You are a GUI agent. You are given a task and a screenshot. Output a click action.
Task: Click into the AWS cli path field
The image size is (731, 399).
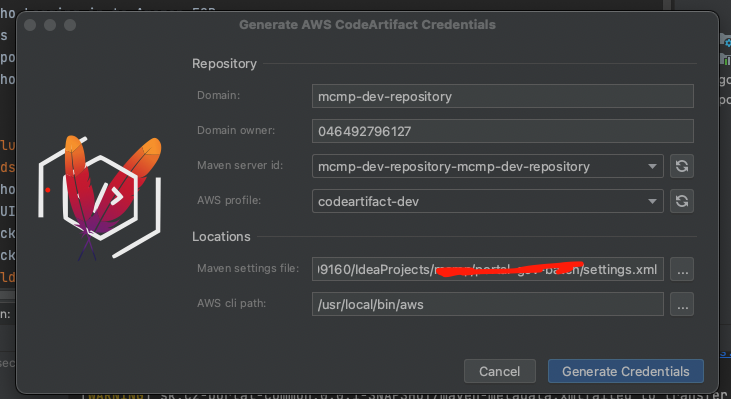coord(488,304)
